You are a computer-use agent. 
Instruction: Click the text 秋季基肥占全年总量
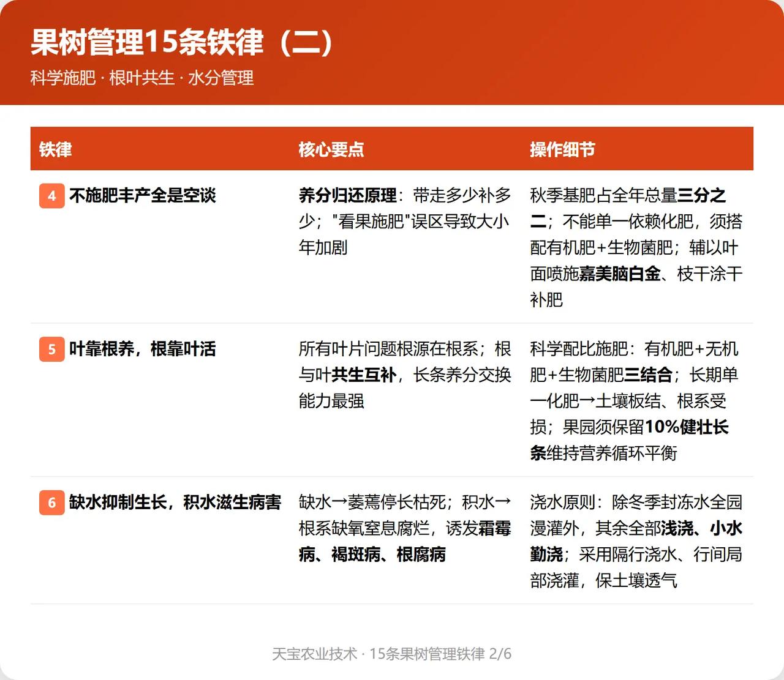point(604,196)
